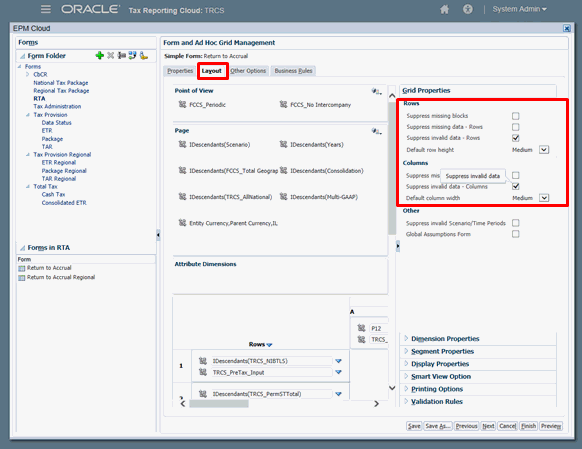The height and width of the screenshot is (449, 582).
Task: Open member selector for FCCS_No Intercompany
Action: [283, 104]
